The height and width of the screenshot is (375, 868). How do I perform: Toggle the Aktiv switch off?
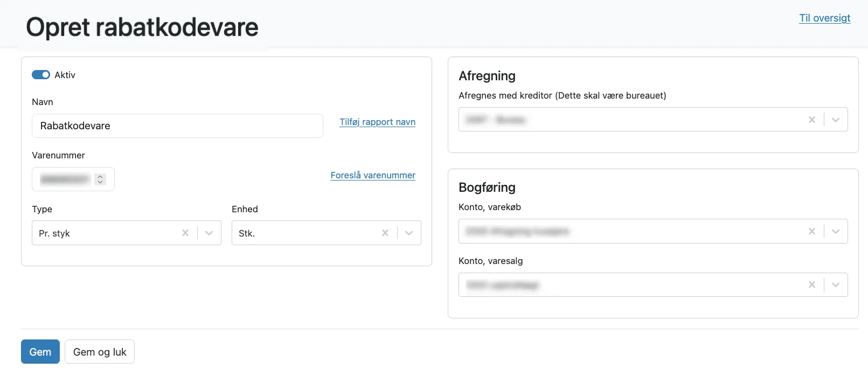41,75
